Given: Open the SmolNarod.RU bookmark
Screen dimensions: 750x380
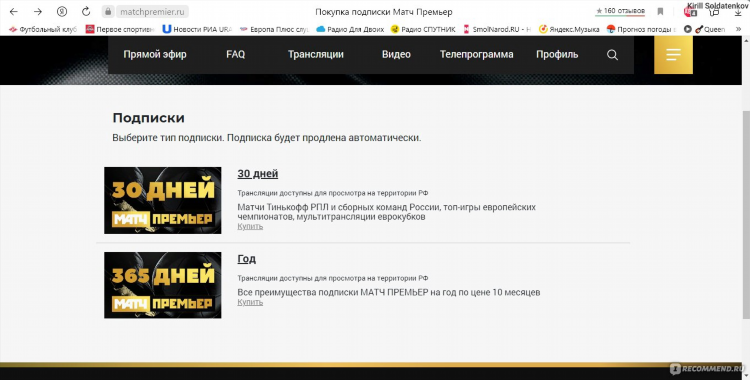Looking at the screenshot, I should click(x=497, y=29).
